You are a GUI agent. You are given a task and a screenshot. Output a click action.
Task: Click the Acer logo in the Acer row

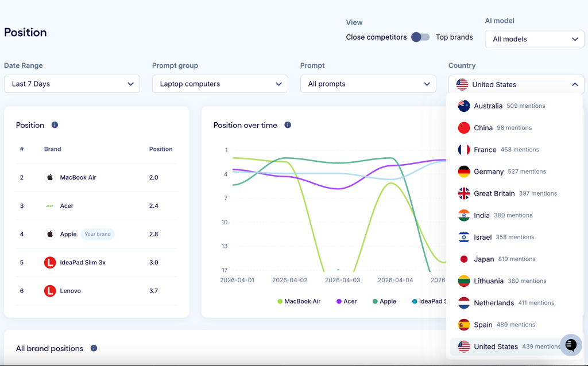click(x=50, y=206)
